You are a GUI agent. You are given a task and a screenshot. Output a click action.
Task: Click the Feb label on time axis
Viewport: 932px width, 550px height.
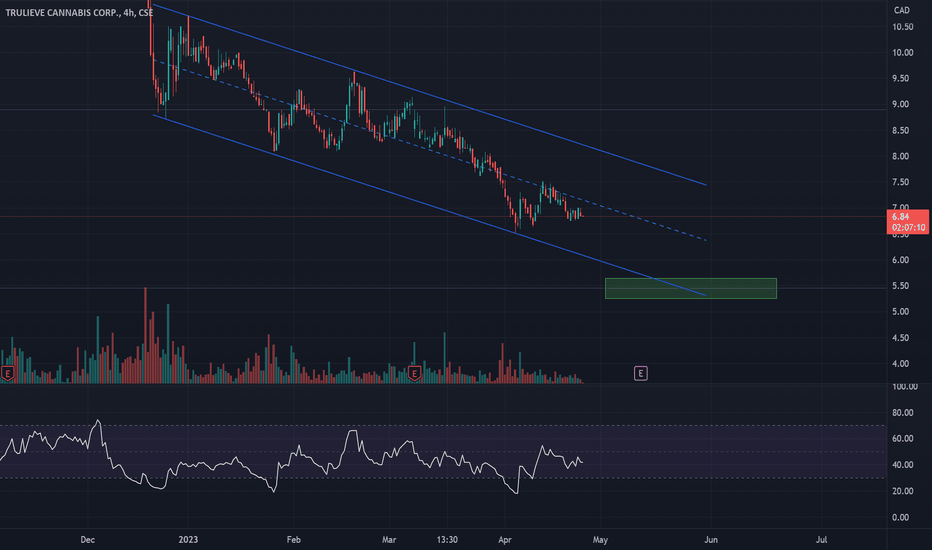[294, 540]
